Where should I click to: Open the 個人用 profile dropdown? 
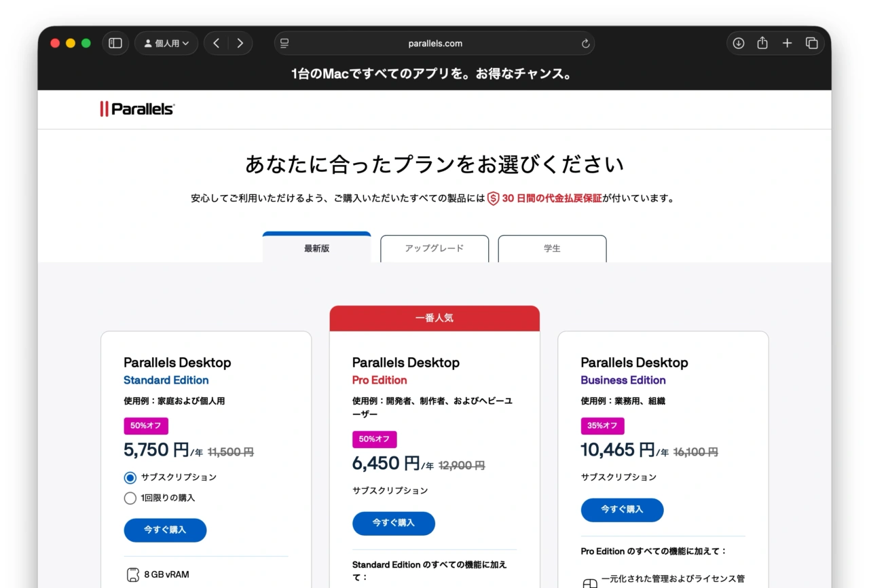coord(166,43)
